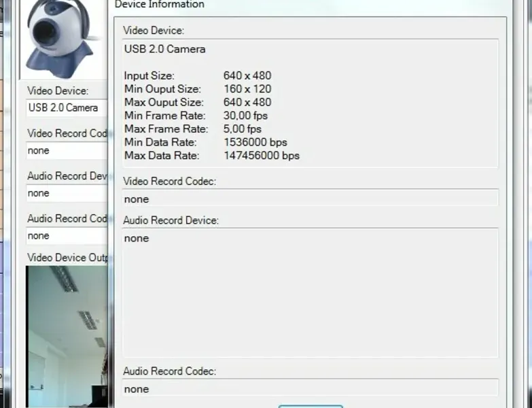Click the Input Size value 640 x 480

(x=247, y=75)
